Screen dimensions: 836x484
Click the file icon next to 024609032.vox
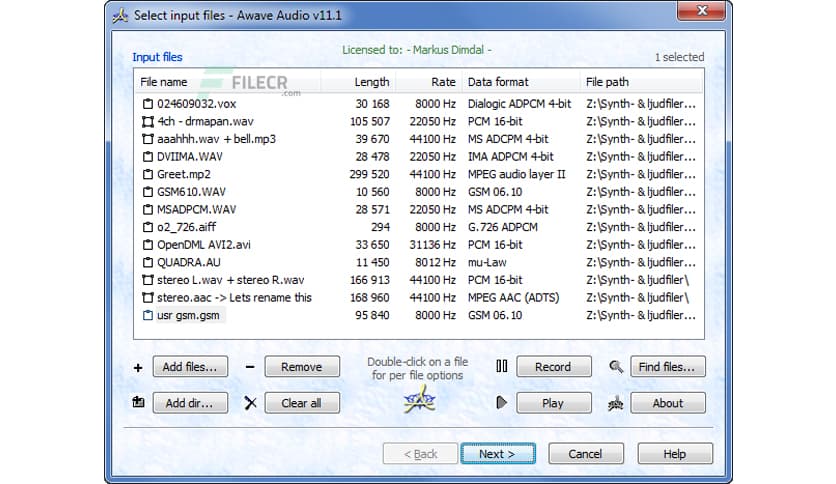(148, 104)
